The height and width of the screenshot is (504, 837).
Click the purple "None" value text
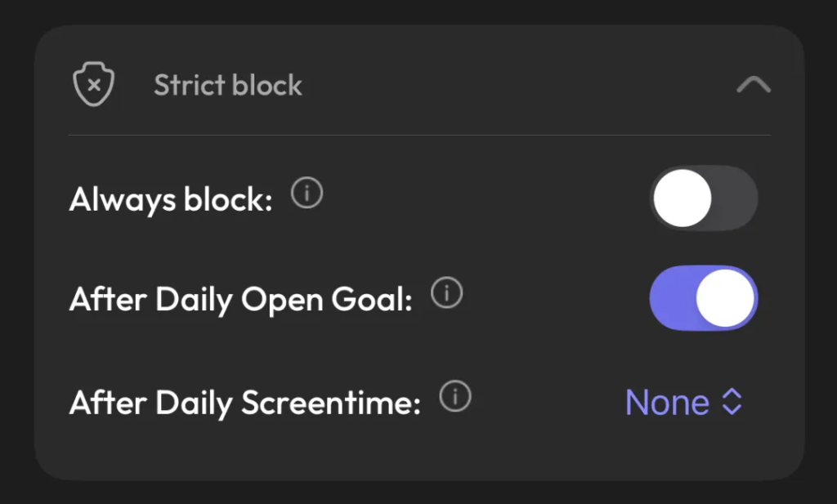[x=667, y=402]
